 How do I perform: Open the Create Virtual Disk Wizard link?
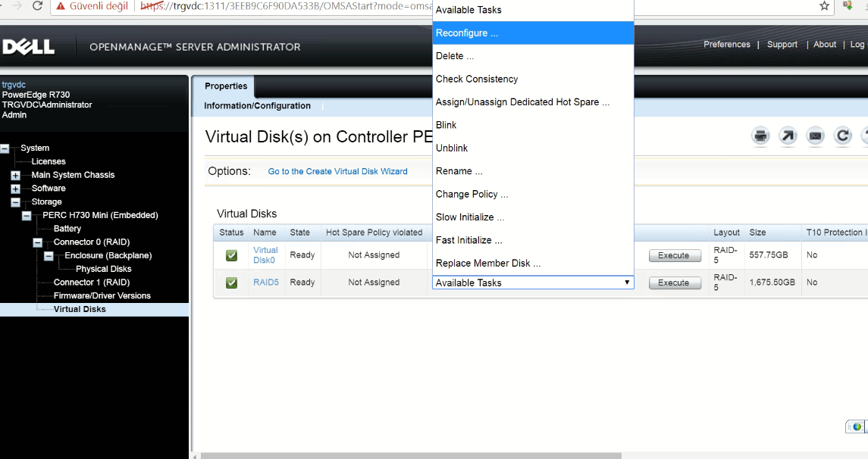tap(337, 172)
